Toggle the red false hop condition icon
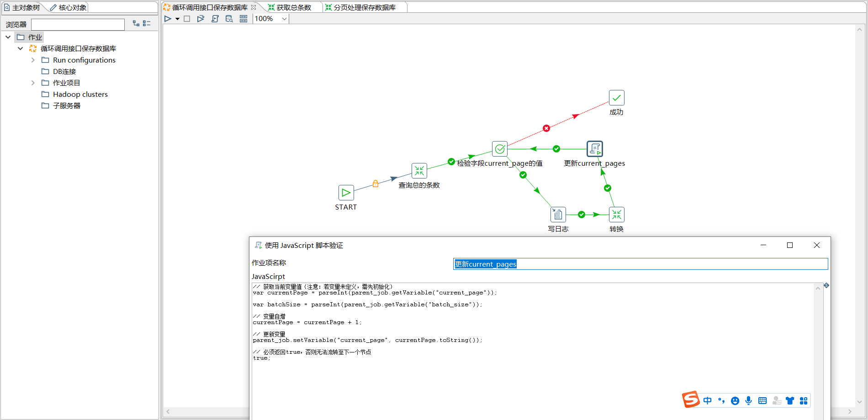 (546, 128)
